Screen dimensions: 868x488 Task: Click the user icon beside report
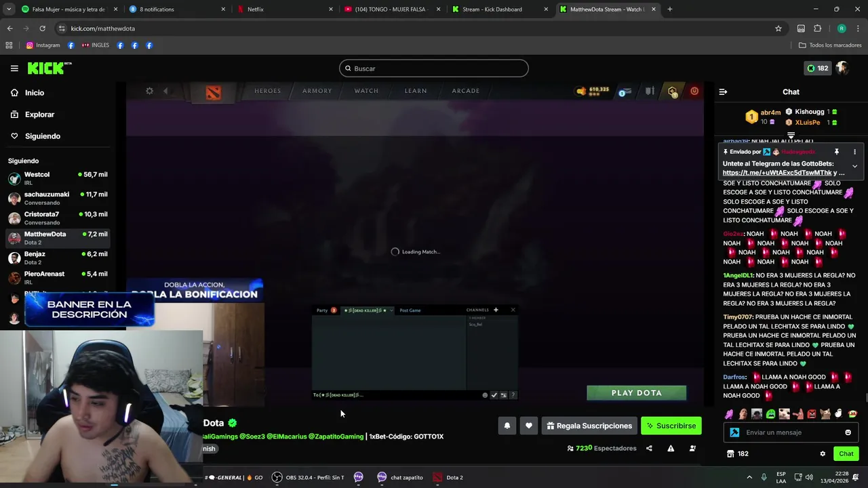(x=692, y=448)
